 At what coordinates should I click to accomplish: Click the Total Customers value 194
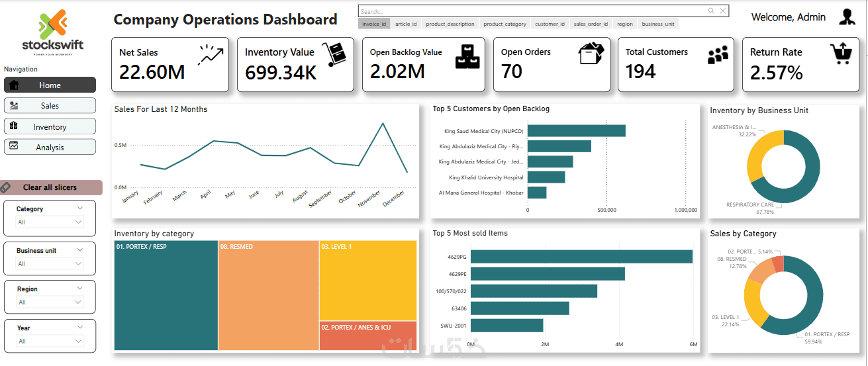pyautogui.click(x=640, y=71)
